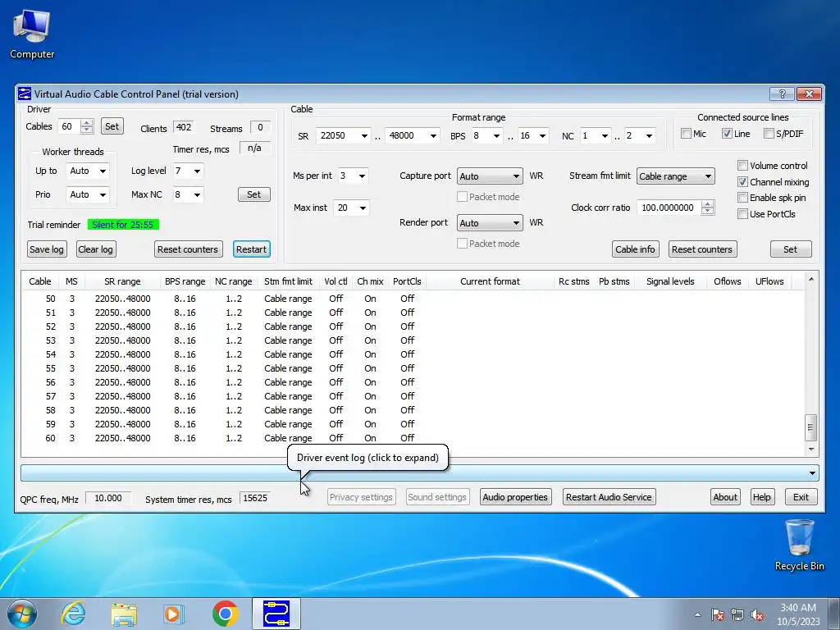Click the Clock corr ratio input field
Image resolution: width=840 pixels, height=630 pixels.
pyautogui.click(x=669, y=208)
